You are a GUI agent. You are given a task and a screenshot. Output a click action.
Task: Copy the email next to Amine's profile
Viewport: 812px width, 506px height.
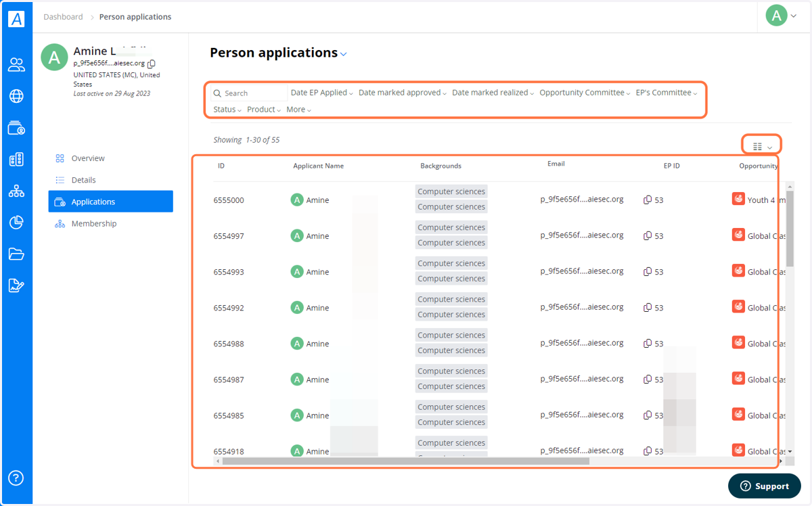pos(151,64)
